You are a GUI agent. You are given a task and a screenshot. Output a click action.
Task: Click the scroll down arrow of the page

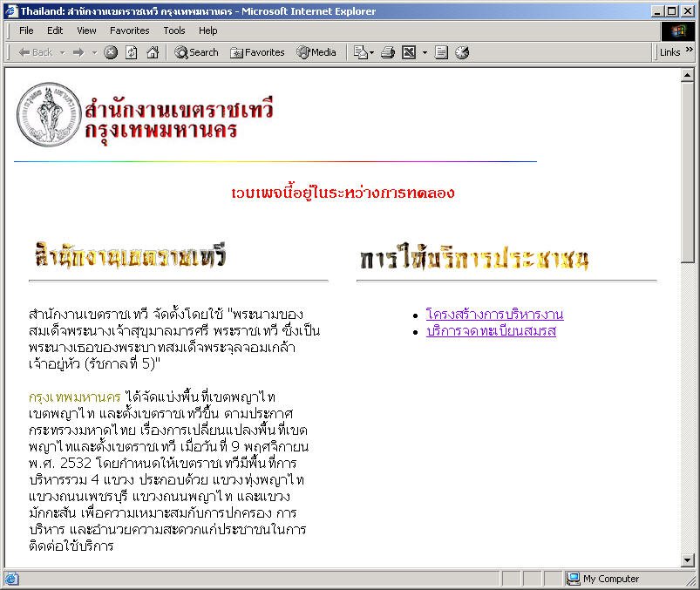point(687,560)
